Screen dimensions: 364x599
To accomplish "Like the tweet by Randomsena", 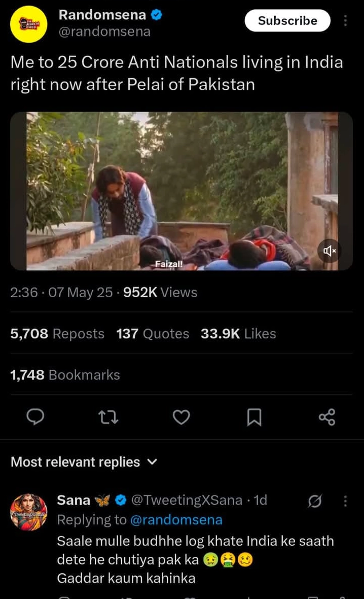I will [181, 417].
